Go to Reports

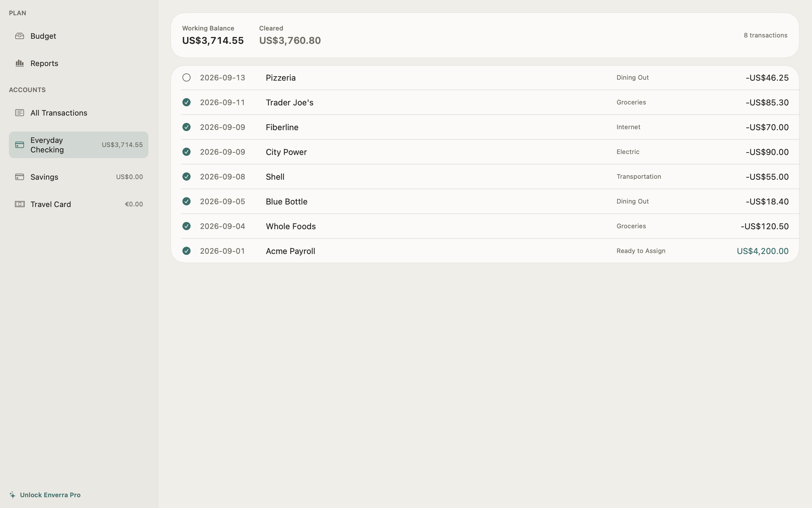coord(79,63)
